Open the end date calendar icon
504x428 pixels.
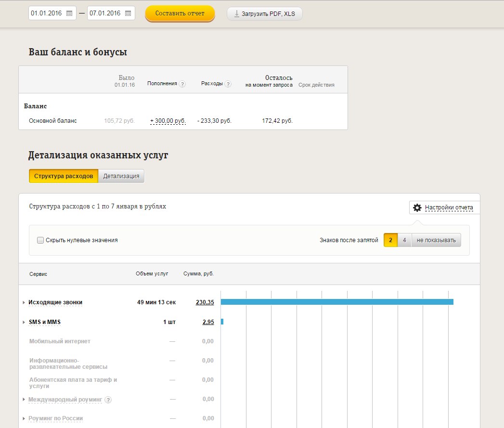[x=128, y=13]
